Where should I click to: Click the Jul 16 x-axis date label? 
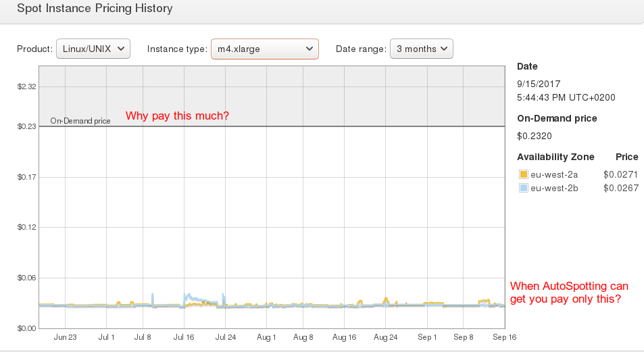(184, 337)
